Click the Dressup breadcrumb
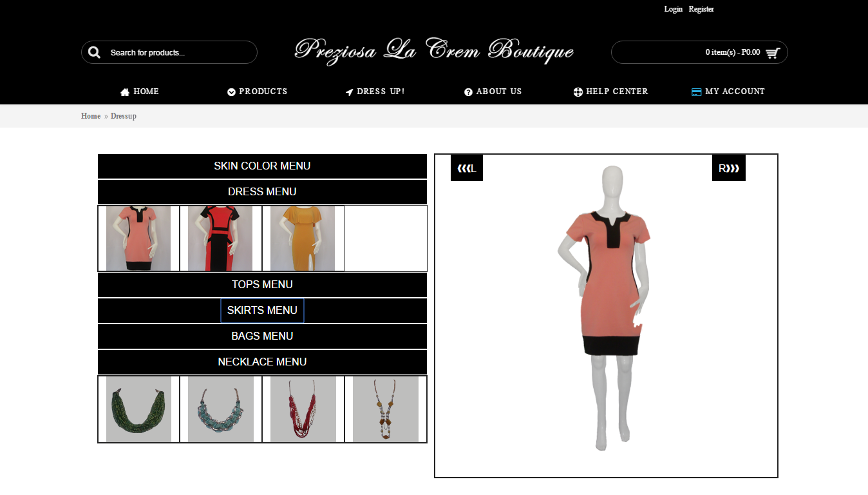The width and height of the screenshot is (868, 495). click(x=124, y=116)
